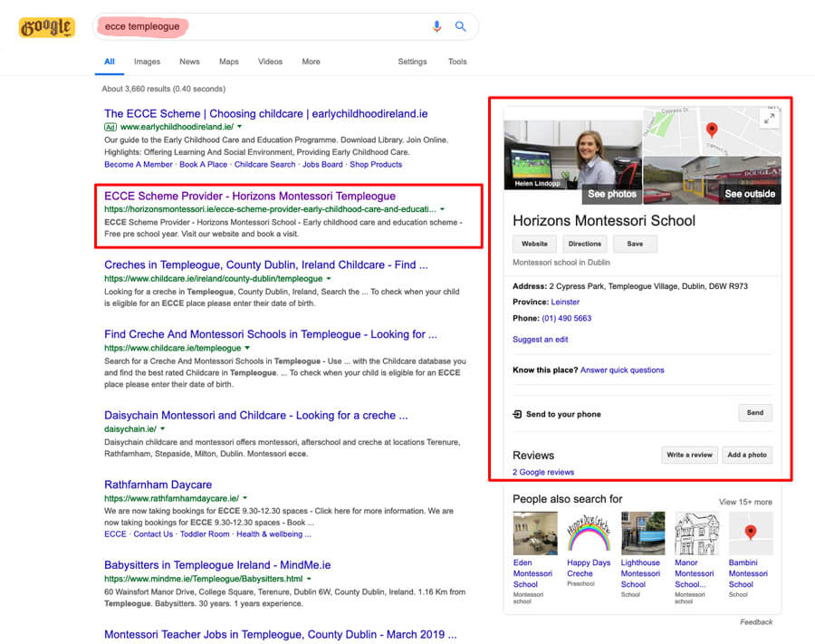This screenshot has height=644, width=815.
Task: Click the Website button for Horizons Montessori
Action: pos(535,244)
